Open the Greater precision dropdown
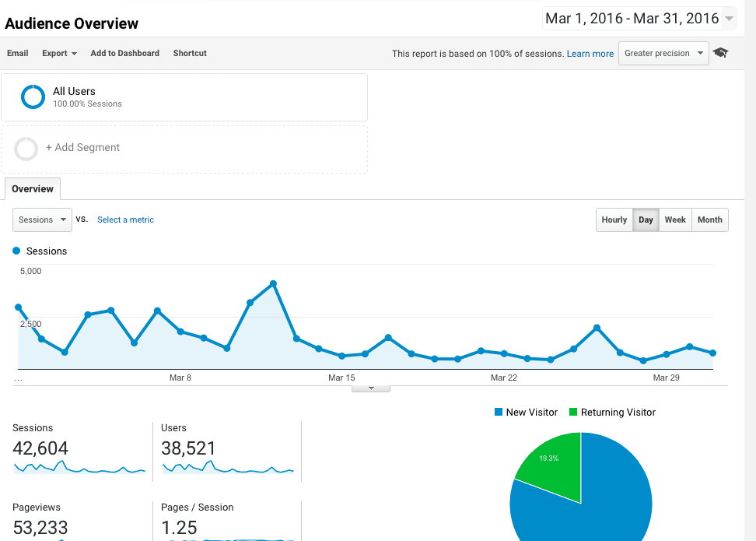 pyautogui.click(x=663, y=53)
